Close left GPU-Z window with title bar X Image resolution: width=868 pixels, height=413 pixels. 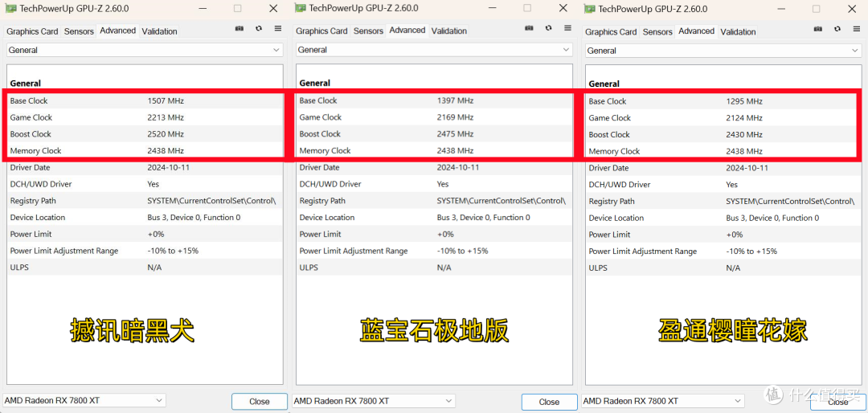(273, 8)
